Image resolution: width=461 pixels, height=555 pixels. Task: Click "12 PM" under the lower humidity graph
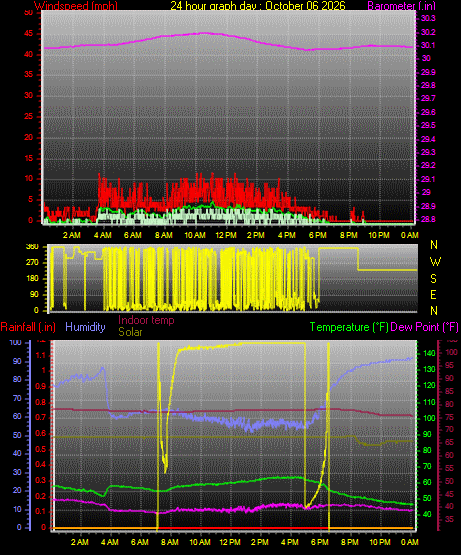(230, 542)
